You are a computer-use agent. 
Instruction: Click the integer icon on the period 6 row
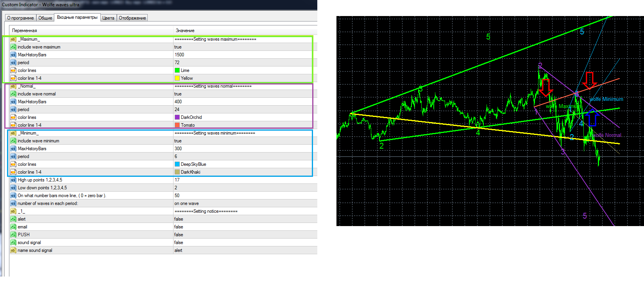click(13, 156)
